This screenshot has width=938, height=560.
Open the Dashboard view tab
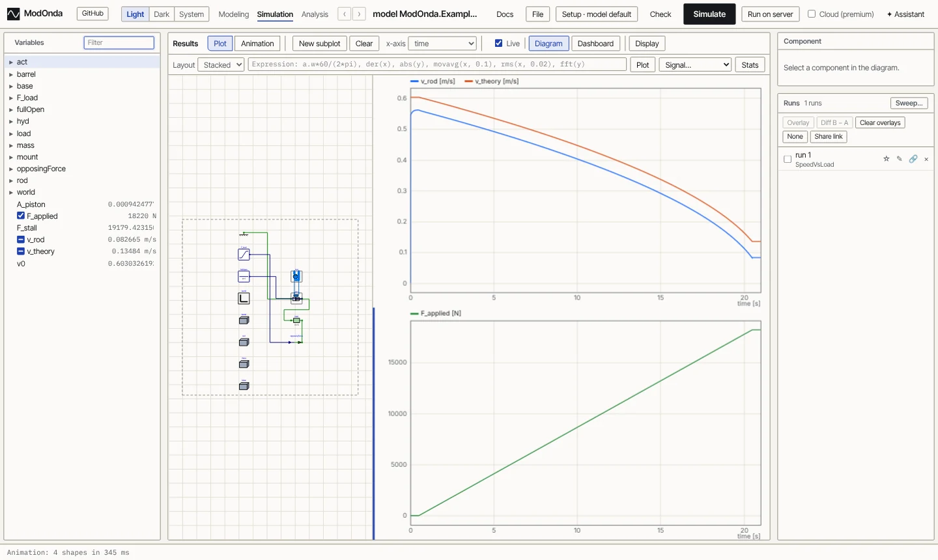pos(595,44)
